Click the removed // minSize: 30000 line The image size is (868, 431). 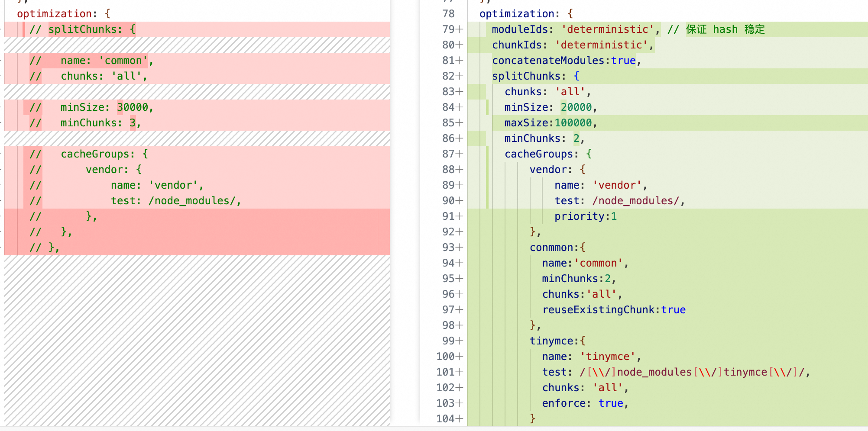[x=92, y=107]
